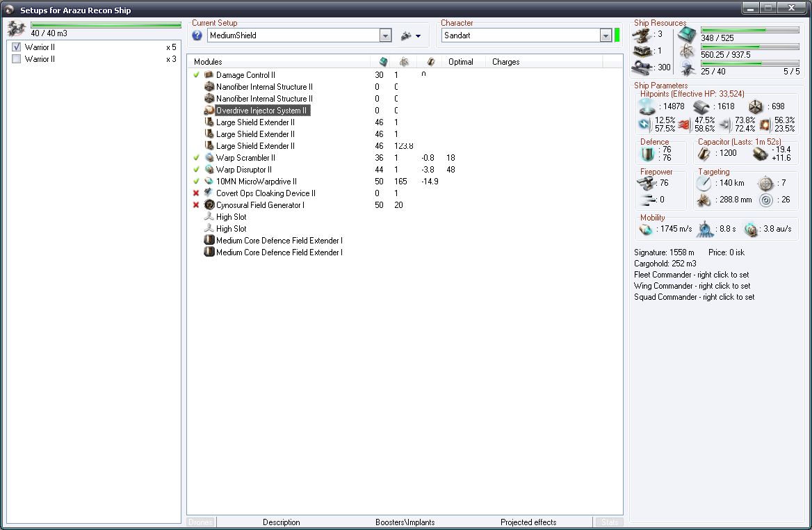
Task: Switch to the Projected effects tab
Action: 528,522
